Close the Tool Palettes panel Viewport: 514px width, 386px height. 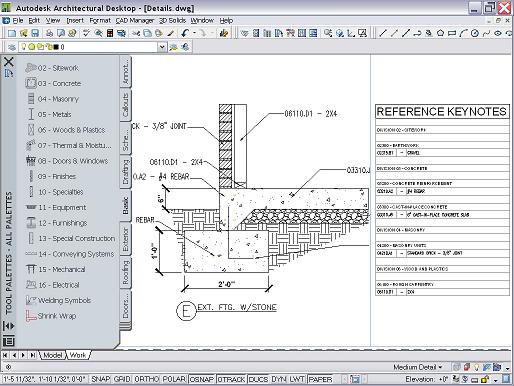[9, 62]
